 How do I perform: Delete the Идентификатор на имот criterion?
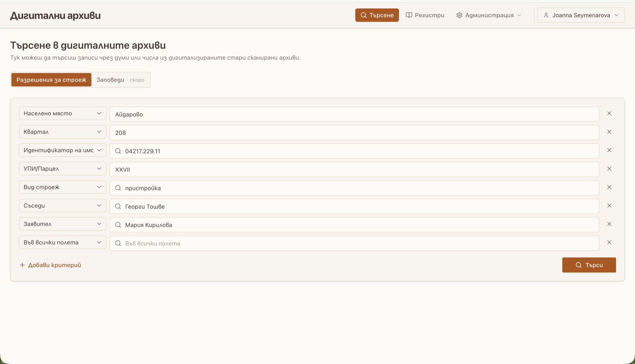coord(609,150)
